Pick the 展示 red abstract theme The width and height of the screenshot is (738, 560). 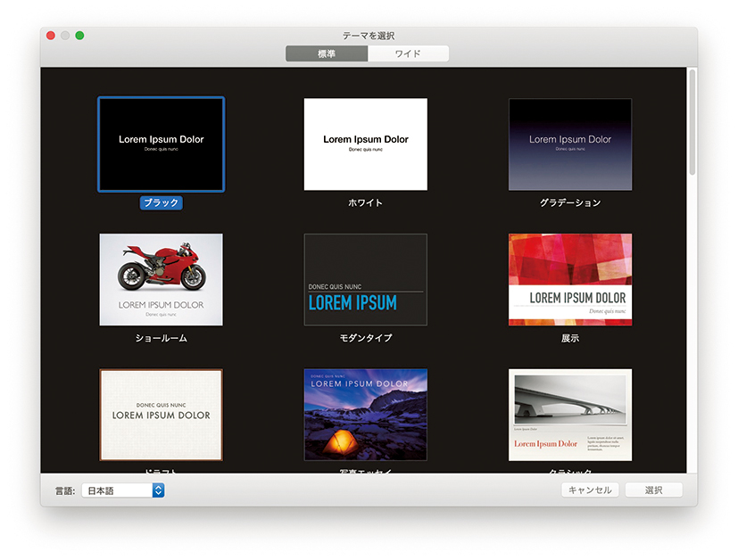(x=570, y=279)
